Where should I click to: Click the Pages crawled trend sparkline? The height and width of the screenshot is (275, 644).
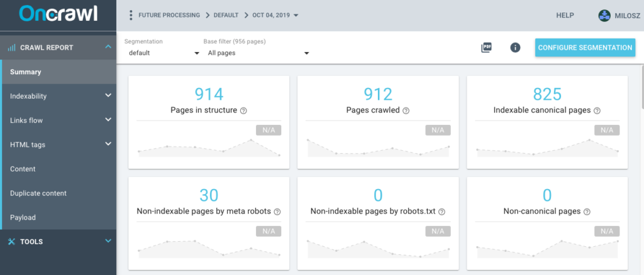[x=378, y=148]
